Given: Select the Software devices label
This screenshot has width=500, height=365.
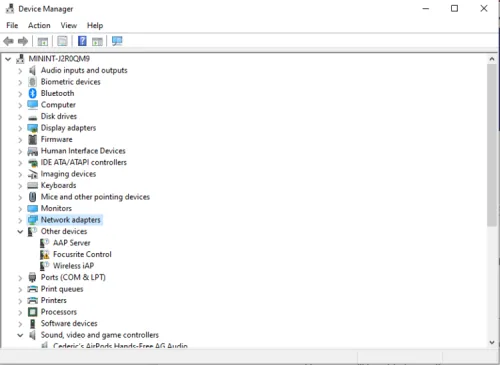Looking at the screenshot, I should pyautogui.click(x=69, y=323).
